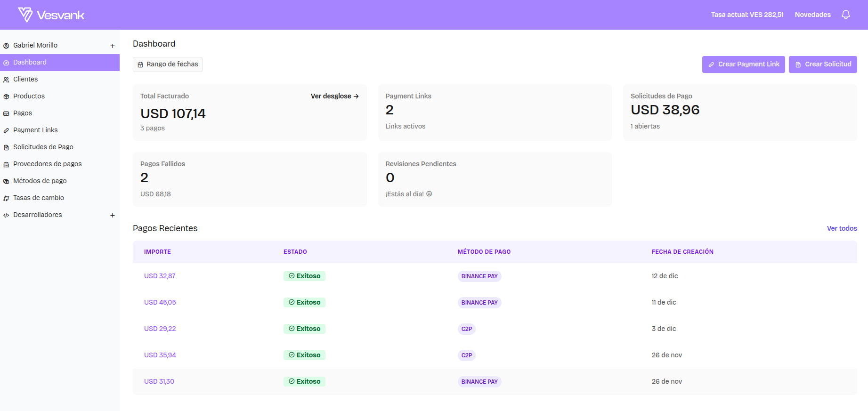Open payment USD 29,22
Image resolution: width=868 pixels, height=411 pixels.
pyautogui.click(x=160, y=329)
